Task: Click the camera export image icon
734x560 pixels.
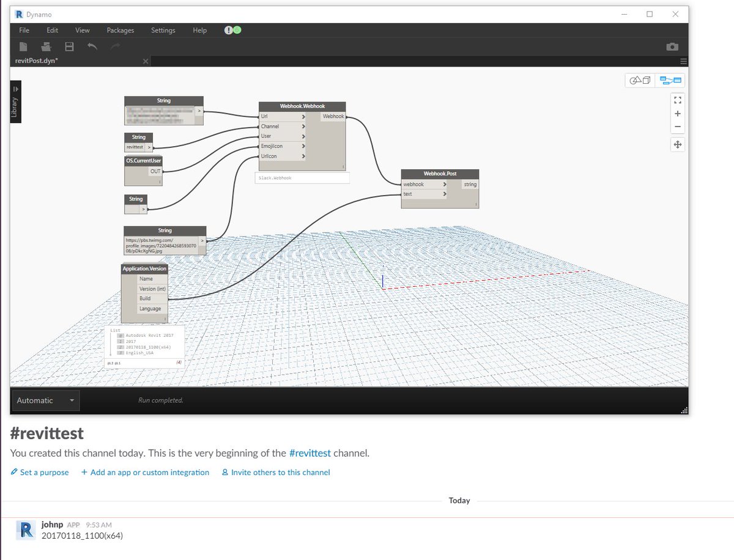Action: (x=672, y=47)
